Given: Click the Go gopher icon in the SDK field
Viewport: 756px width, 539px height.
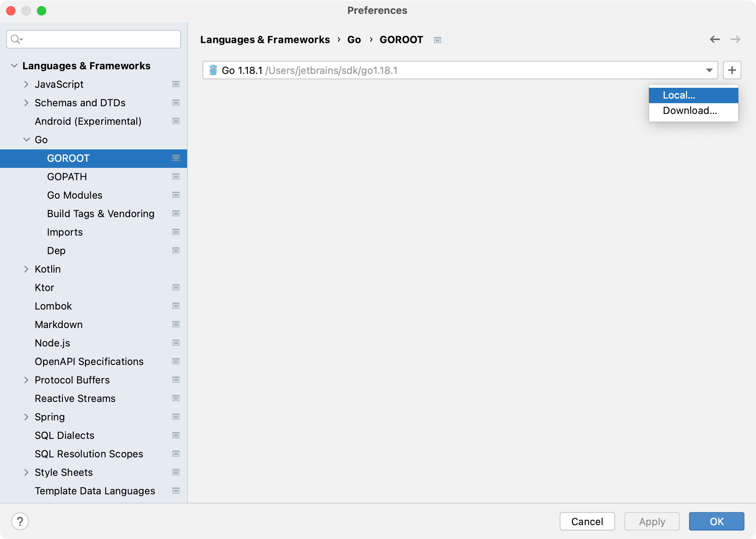Looking at the screenshot, I should (214, 70).
